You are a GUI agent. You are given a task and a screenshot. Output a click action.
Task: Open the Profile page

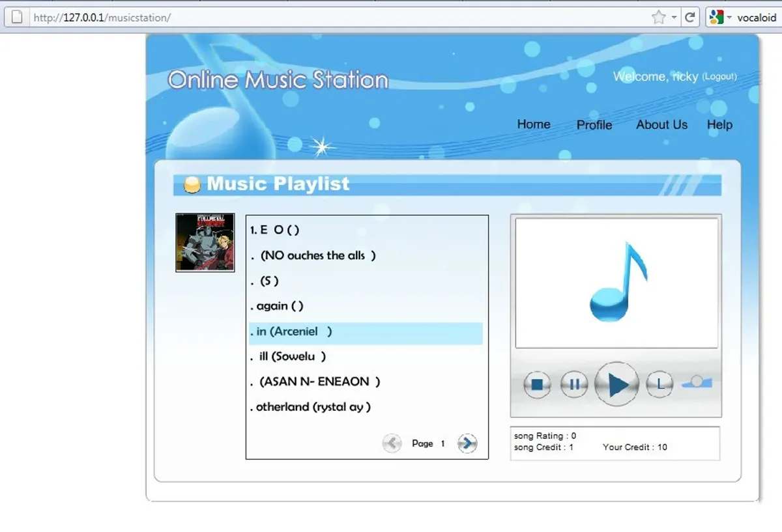click(594, 125)
